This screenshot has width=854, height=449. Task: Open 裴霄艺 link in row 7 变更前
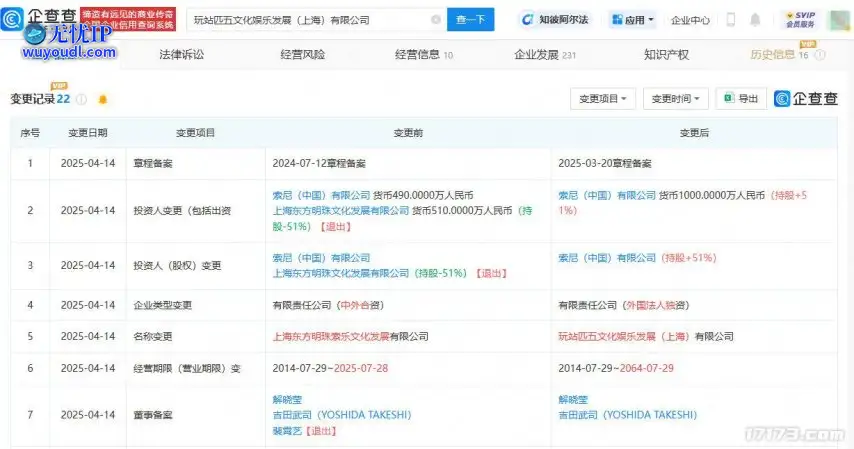click(287, 430)
